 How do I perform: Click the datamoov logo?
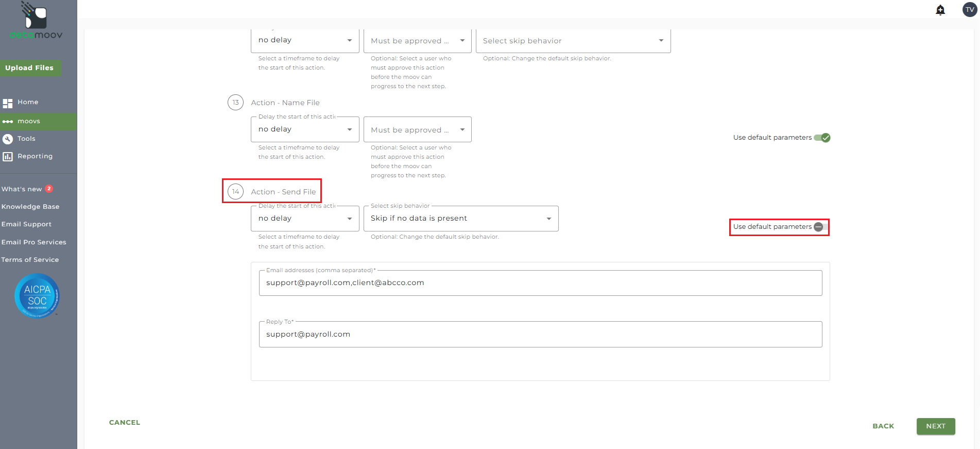coord(36,21)
